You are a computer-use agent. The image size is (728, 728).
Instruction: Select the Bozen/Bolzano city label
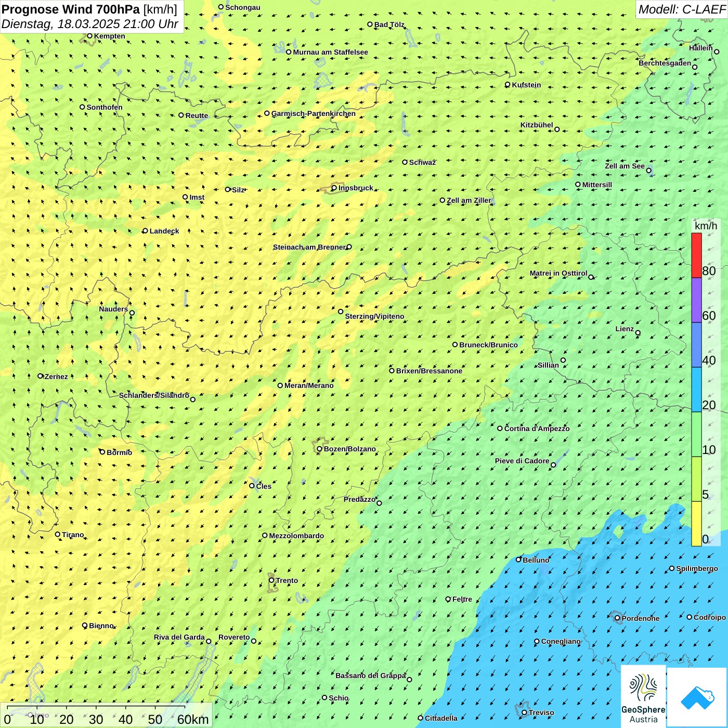(350, 449)
